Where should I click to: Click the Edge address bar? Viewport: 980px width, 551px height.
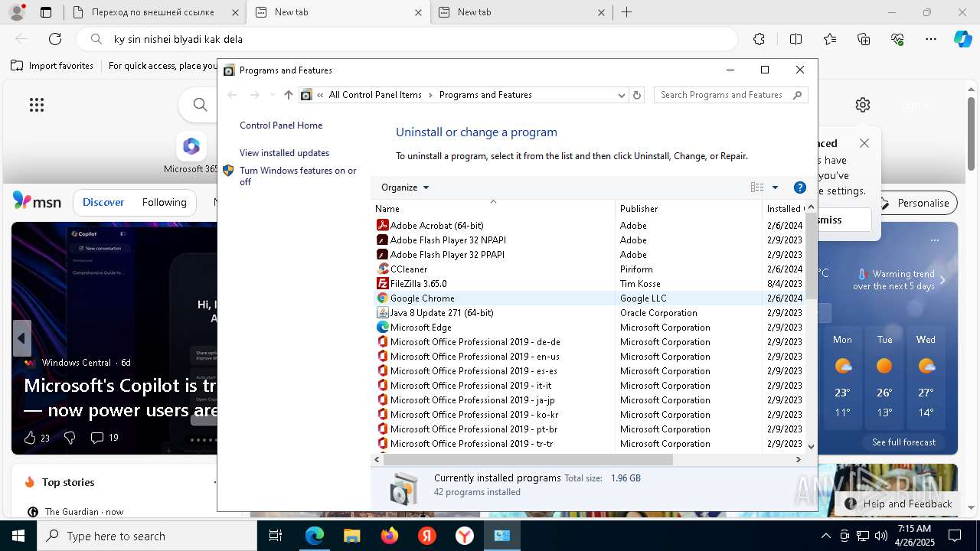click(x=406, y=39)
